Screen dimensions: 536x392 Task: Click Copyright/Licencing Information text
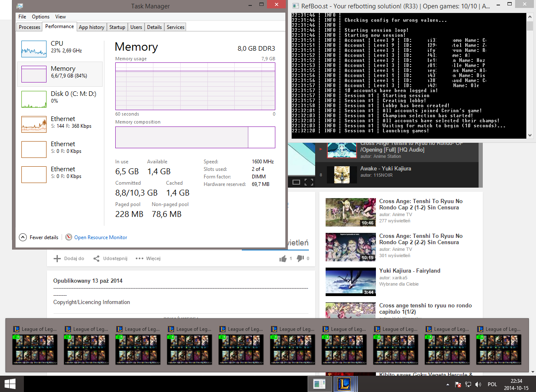click(x=91, y=302)
